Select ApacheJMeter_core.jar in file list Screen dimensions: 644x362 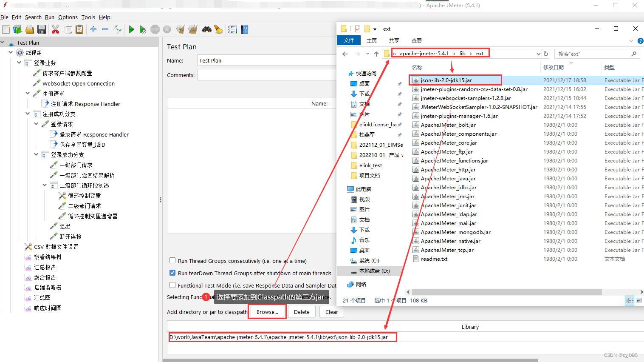449,143
